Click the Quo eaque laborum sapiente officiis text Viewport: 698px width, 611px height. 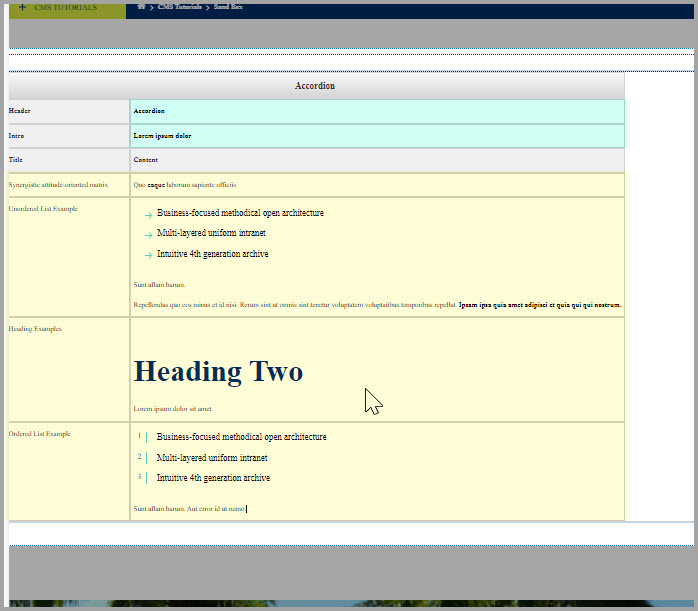coord(185,185)
